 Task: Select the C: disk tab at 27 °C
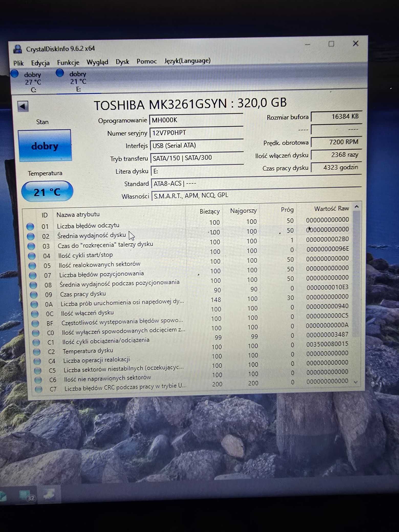coord(33,82)
